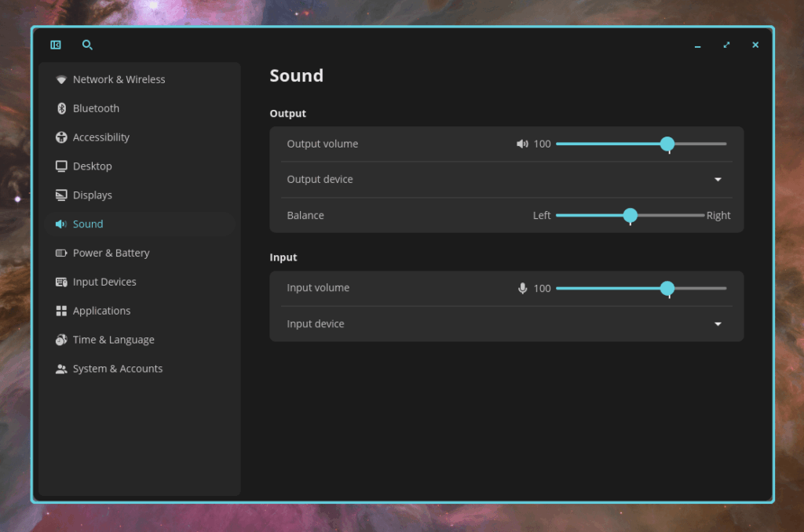Screen dimensions: 804x532
Task: Click the Bluetooth icon in the sidebar
Action: point(61,108)
